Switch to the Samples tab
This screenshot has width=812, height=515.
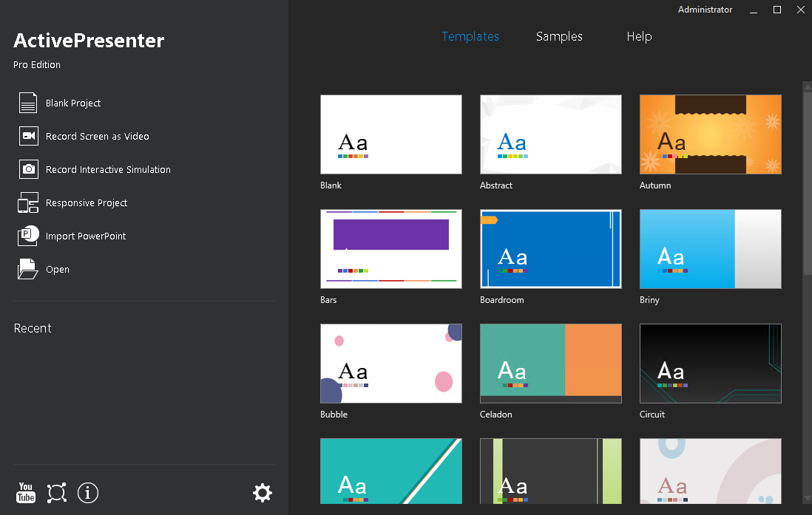[x=559, y=36]
